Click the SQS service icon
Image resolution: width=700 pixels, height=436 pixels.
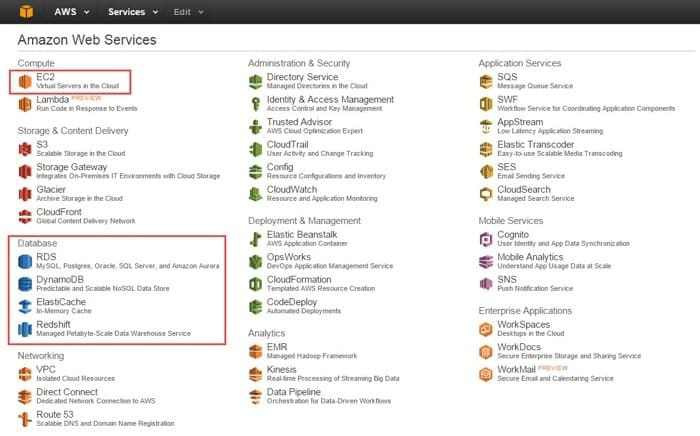486,82
